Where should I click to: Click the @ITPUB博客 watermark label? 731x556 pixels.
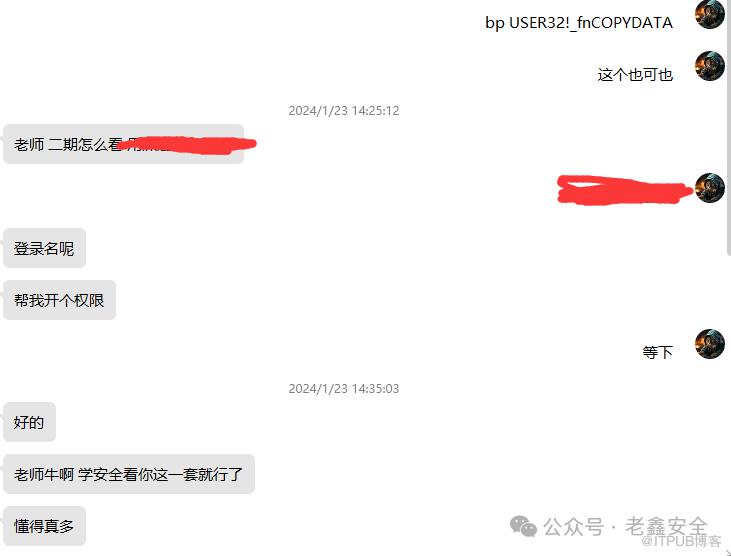tap(681, 541)
